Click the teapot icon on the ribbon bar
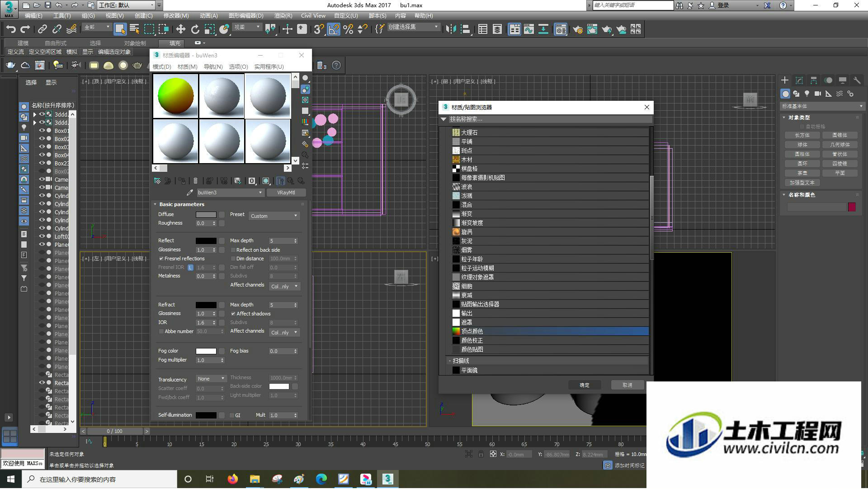This screenshot has width=868, height=489. click(x=10, y=66)
